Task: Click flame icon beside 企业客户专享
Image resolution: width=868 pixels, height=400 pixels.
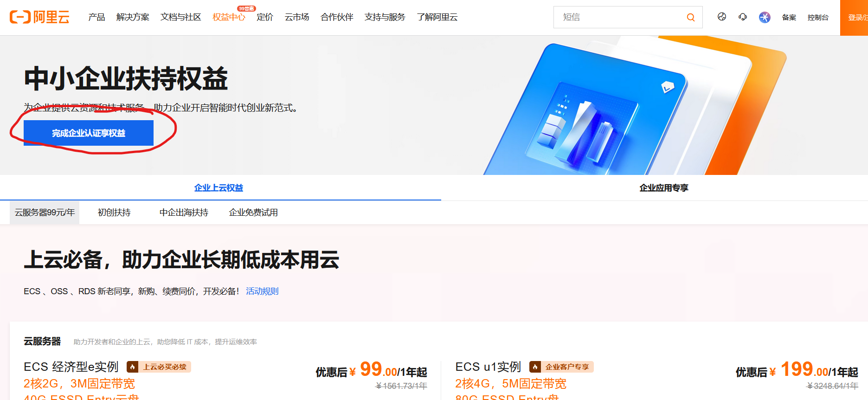Action: click(x=535, y=367)
